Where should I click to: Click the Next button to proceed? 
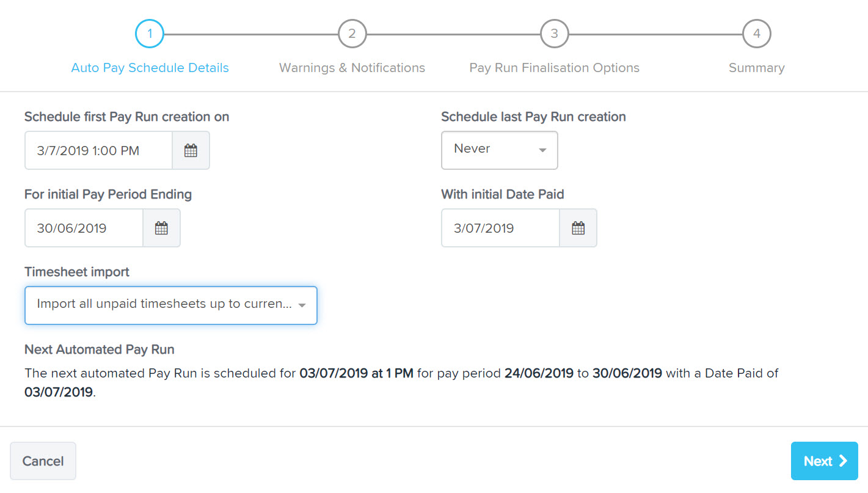pos(824,461)
